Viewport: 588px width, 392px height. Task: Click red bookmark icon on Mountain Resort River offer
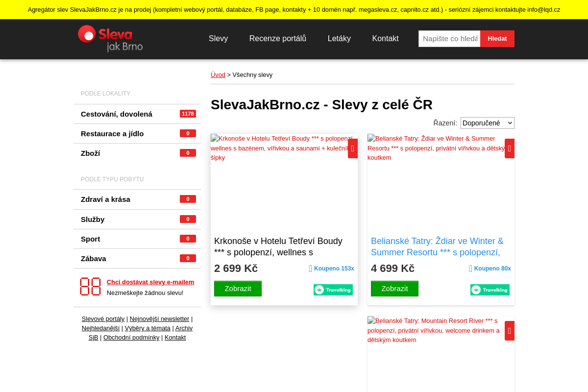coord(510,331)
